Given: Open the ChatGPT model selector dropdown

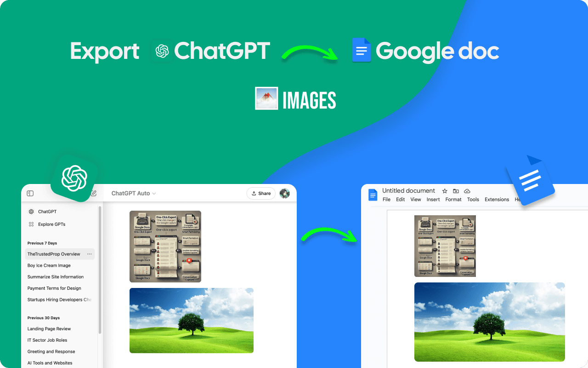Looking at the screenshot, I should [134, 193].
